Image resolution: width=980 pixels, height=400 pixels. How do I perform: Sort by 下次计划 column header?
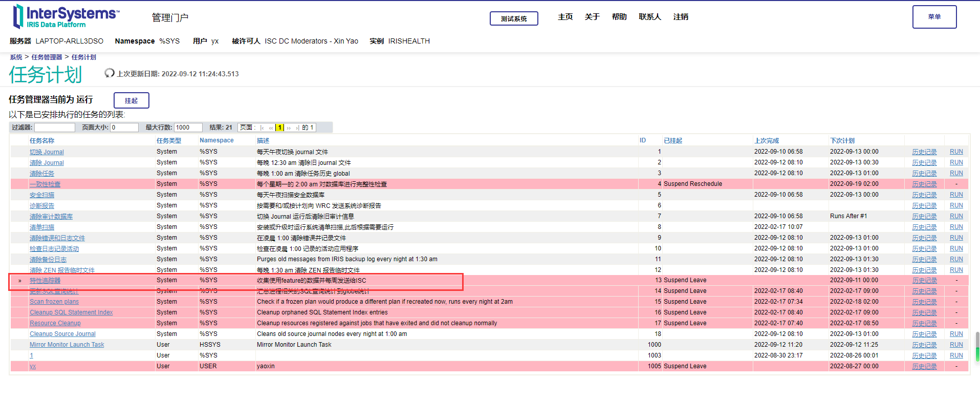coord(842,140)
